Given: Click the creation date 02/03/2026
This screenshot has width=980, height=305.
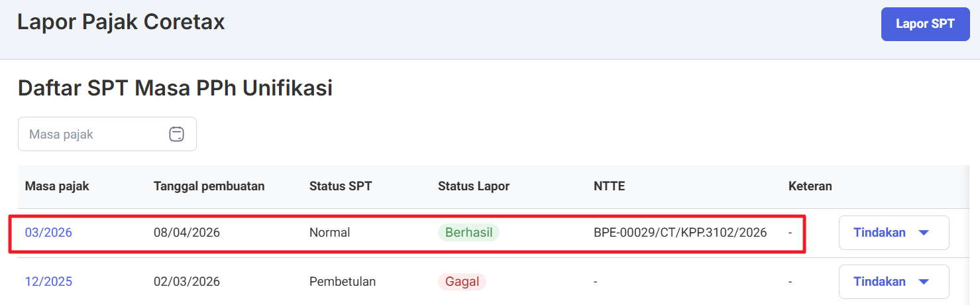Looking at the screenshot, I should (187, 282).
